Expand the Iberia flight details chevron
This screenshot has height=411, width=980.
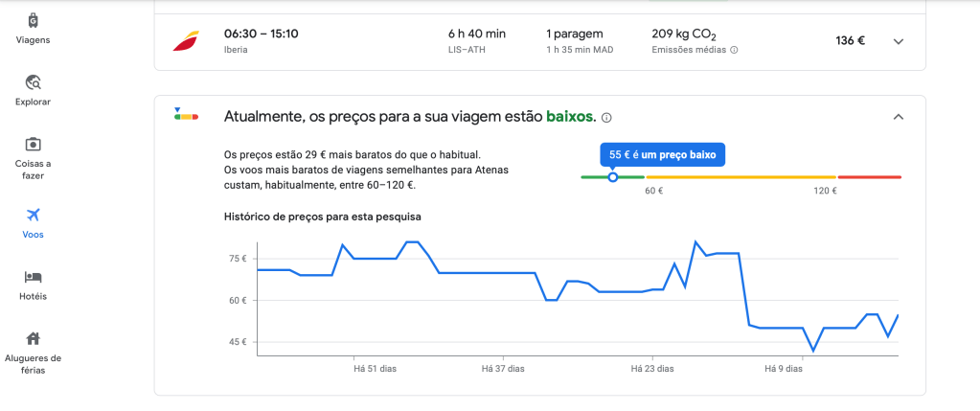[x=898, y=41]
